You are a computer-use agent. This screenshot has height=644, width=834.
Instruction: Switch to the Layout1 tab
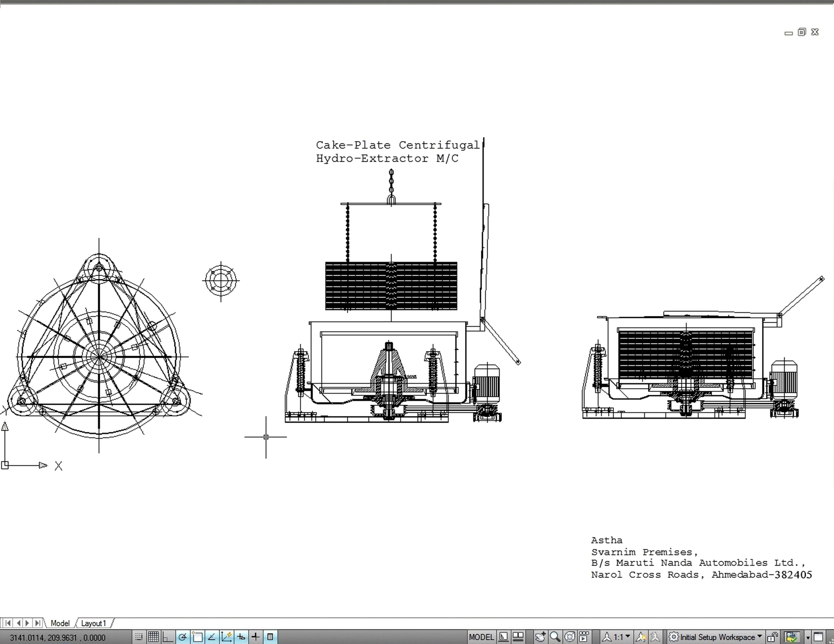[x=93, y=623]
